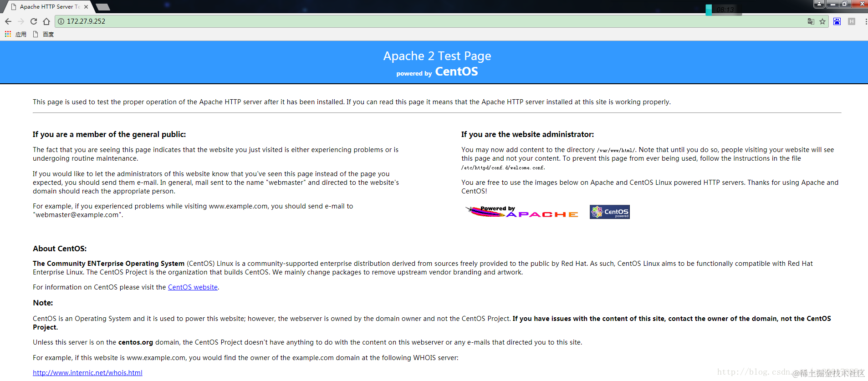Click the Powered by Apache logo image

click(522, 212)
